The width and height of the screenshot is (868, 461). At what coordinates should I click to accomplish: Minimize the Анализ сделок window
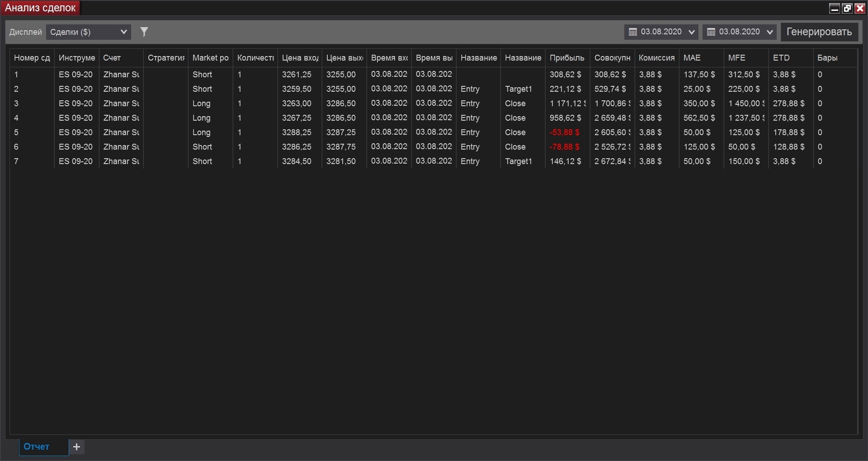click(835, 8)
